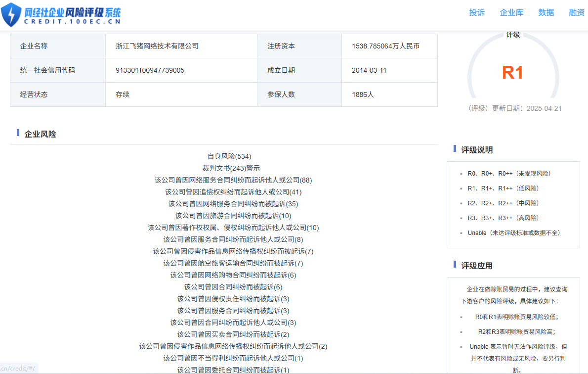
Task: Click Unable (未达评级标准或数据不全) legend item
Action: tap(514, 233)
